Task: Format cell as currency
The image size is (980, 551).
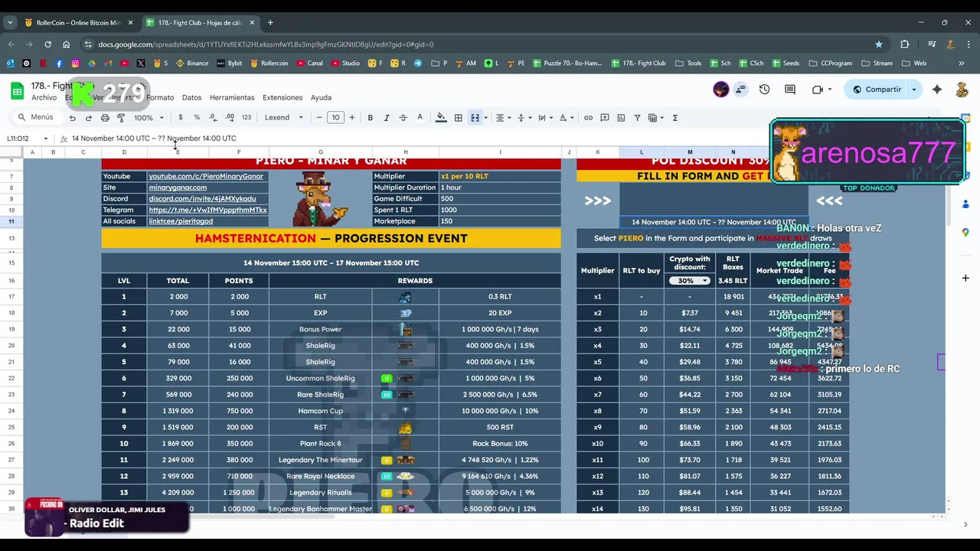Action: coord(181,118)
